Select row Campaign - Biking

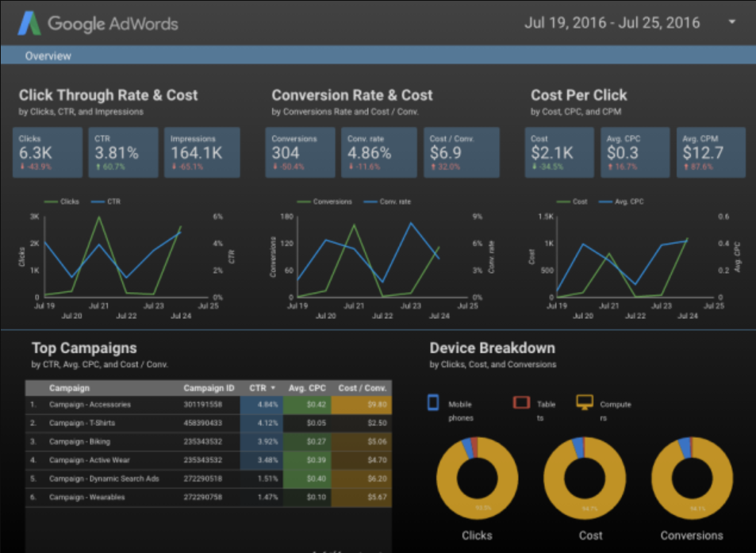click(x=209, y=442)
